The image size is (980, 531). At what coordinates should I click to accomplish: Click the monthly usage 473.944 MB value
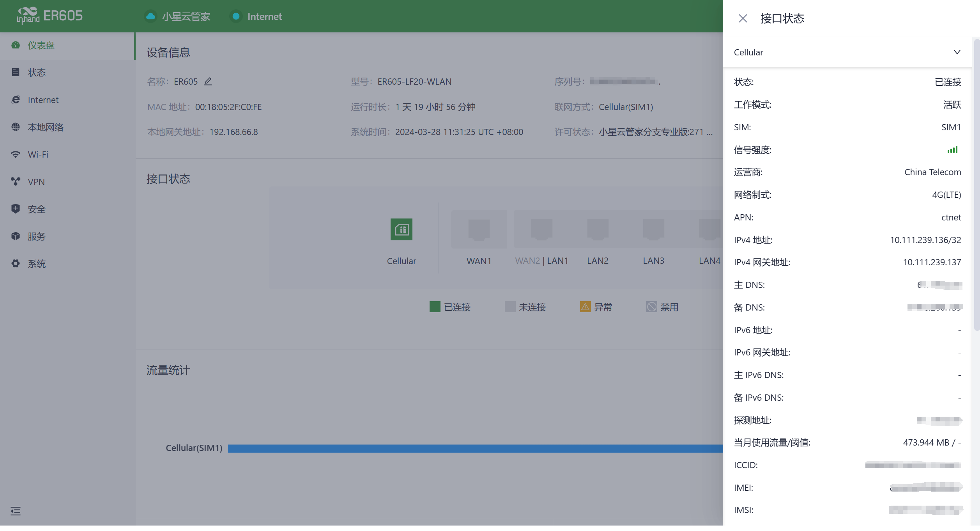932,442
